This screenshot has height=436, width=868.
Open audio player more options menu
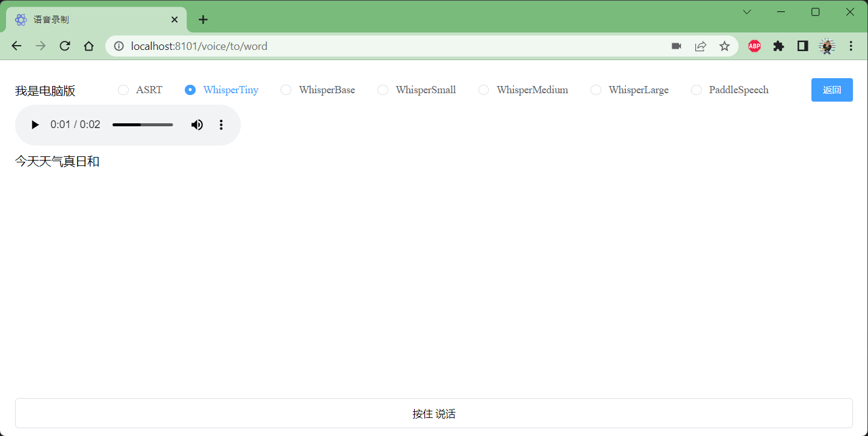(x=221, y=125)
